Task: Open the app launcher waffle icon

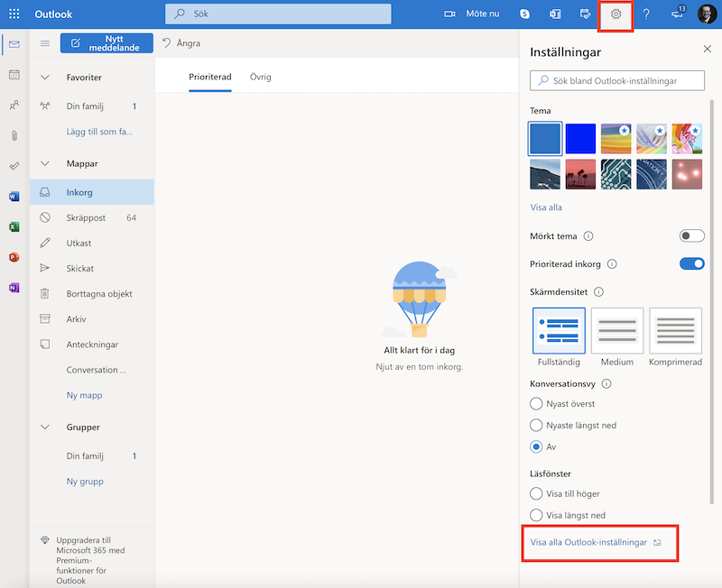Action: click(14, 14)
